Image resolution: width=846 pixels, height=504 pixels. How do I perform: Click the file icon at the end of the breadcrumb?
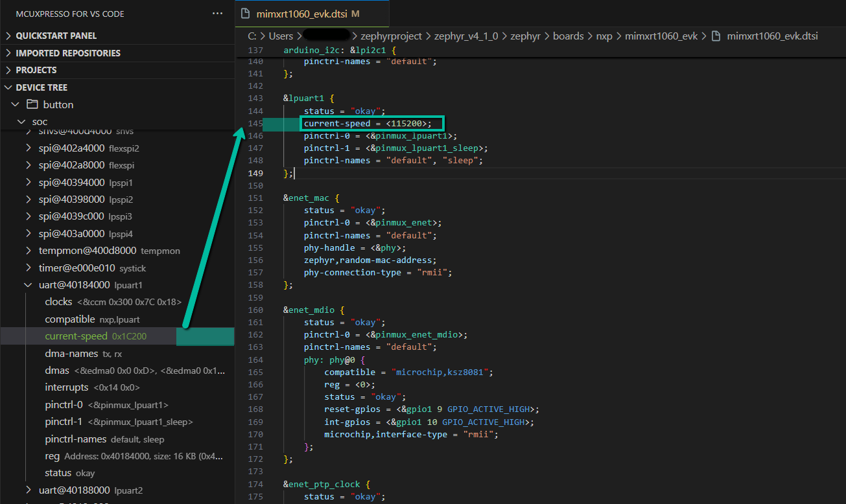pos(715,36)
